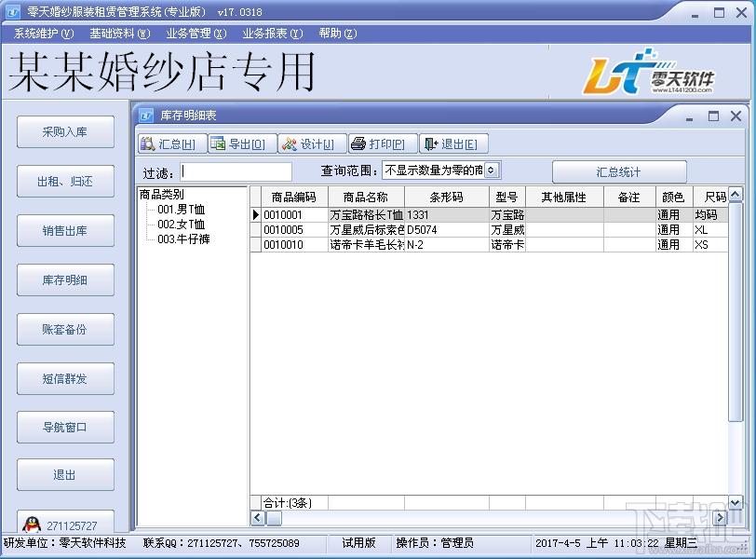The height and width of the screenshot is (559, 756).
Task: Click the 其他属性 column header
Action: [x=564, y=197]
